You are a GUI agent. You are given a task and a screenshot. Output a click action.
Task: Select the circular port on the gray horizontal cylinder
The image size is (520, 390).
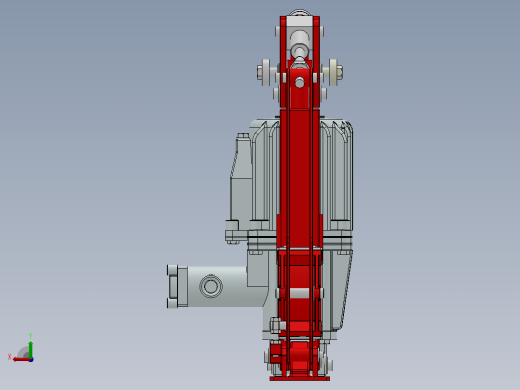211,286
